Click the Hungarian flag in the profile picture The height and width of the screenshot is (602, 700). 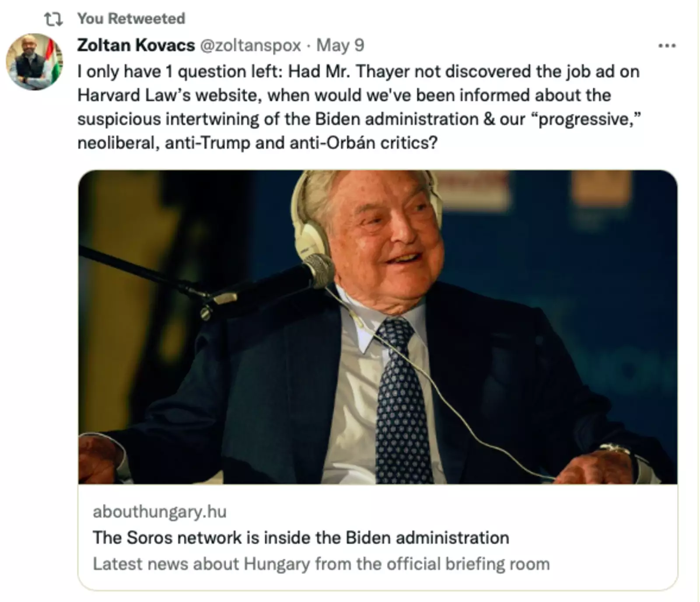click(53, 61)
